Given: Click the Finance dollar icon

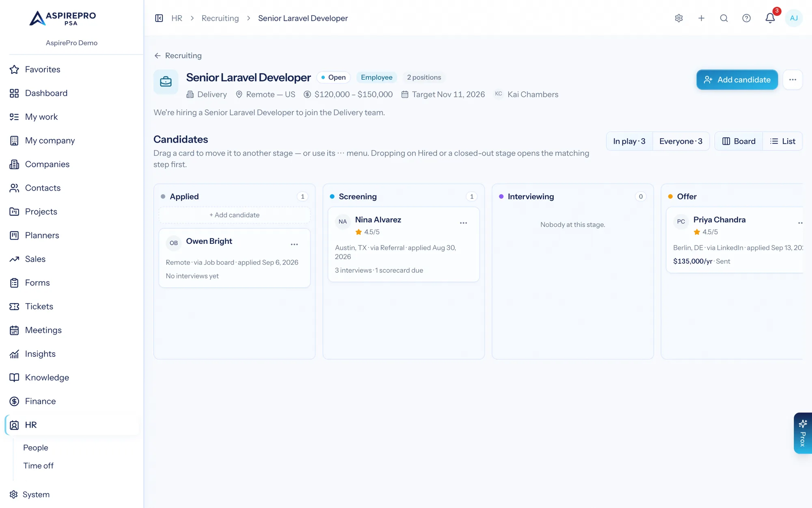Looking at the screenshot, I should point(14,401).
